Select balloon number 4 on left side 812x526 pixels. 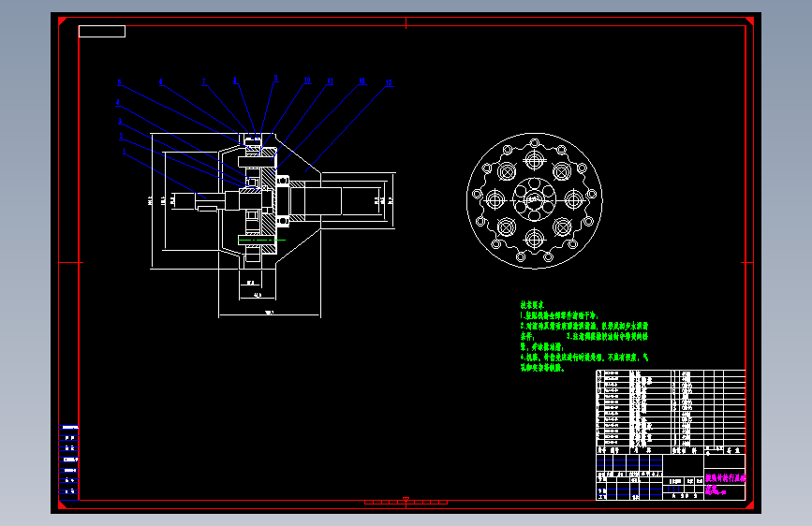coord(118,103)
